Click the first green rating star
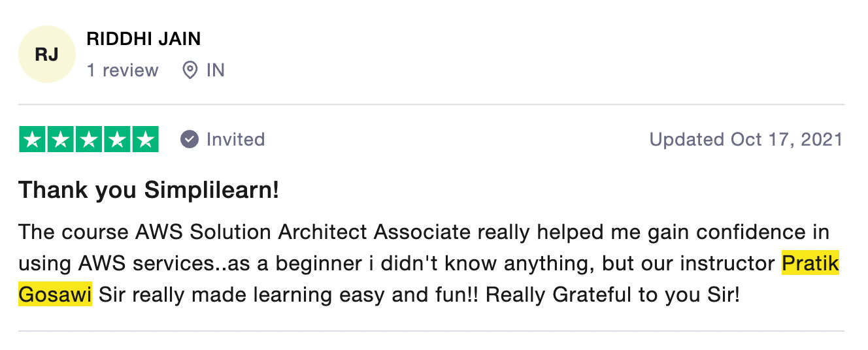This screenshot has height=350, width=868. point(33,139)
